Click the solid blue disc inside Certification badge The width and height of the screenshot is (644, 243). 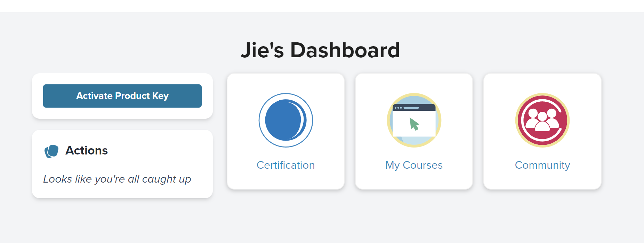282,120
